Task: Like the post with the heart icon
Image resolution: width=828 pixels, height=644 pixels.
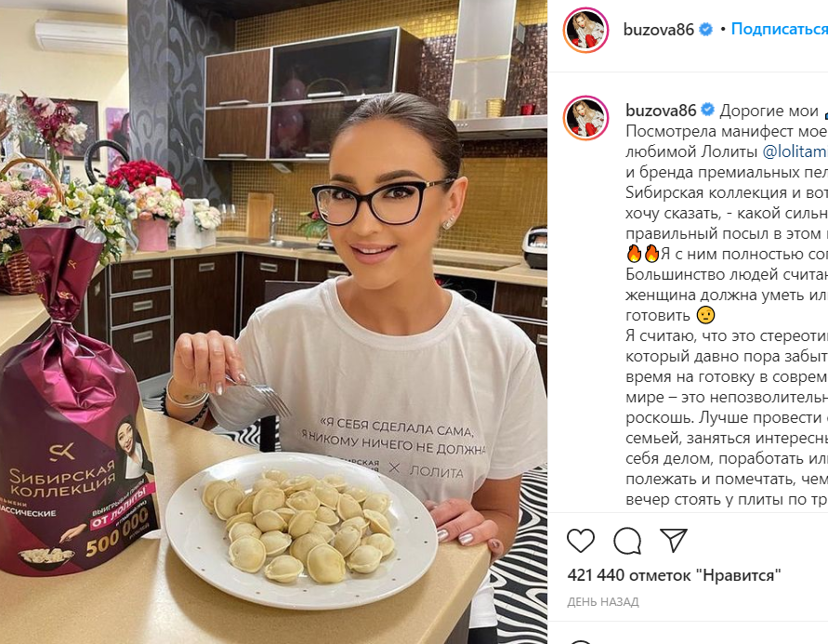Action: click(x=580, y=541)
